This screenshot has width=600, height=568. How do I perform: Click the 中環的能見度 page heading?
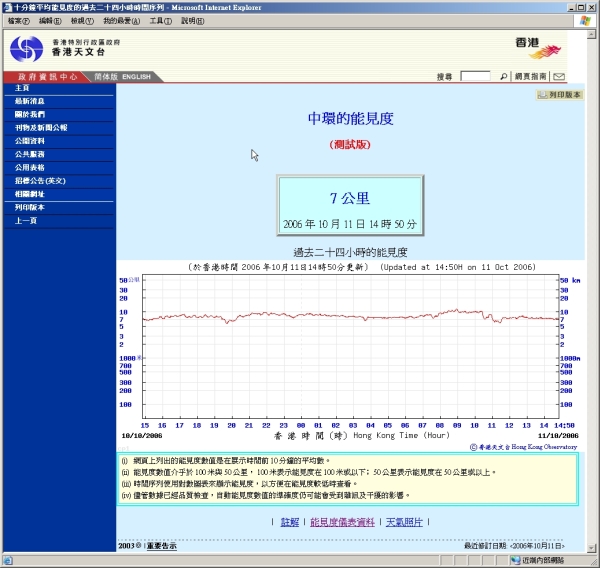click(351, 119)
